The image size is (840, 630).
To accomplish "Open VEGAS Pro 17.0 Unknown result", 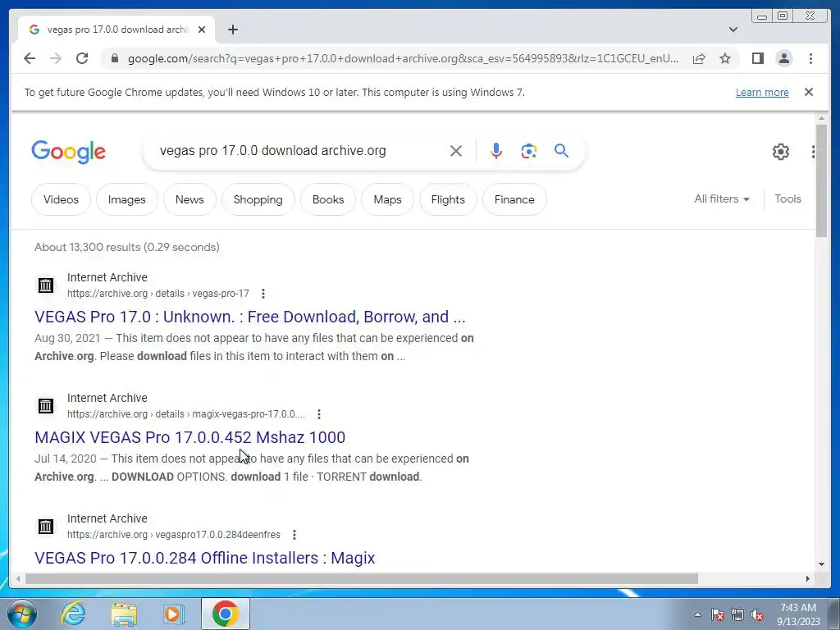I will [249, 317].
